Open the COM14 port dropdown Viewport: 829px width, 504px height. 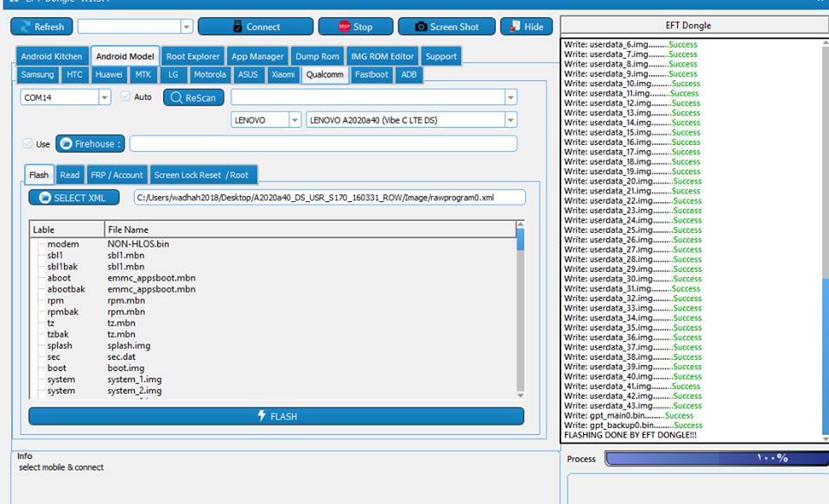(104, 98)
